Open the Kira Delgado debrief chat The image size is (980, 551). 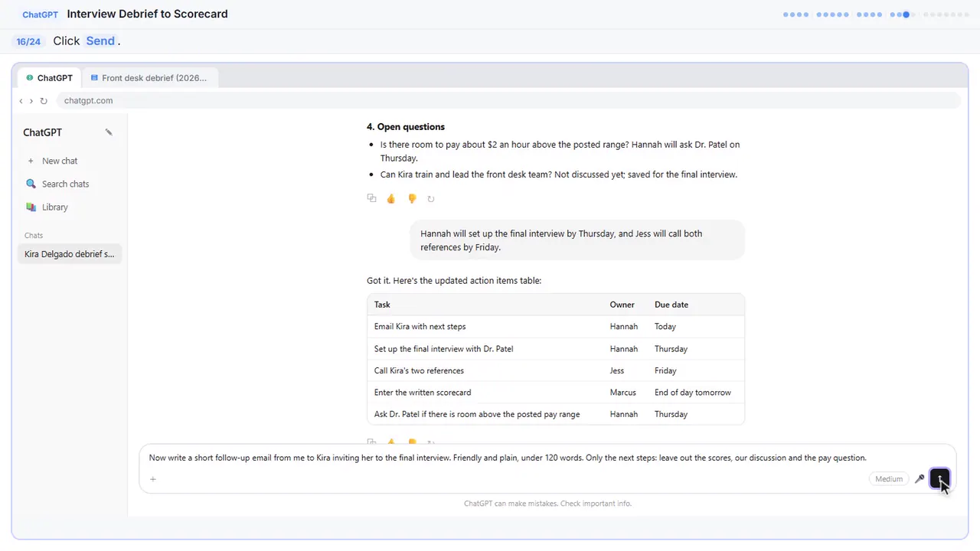(70, 254)
